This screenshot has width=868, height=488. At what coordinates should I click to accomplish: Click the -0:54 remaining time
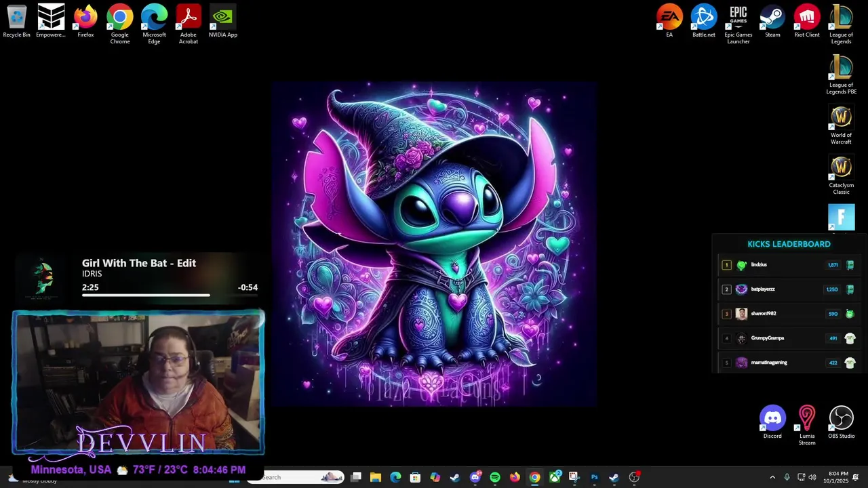point(248,287)
